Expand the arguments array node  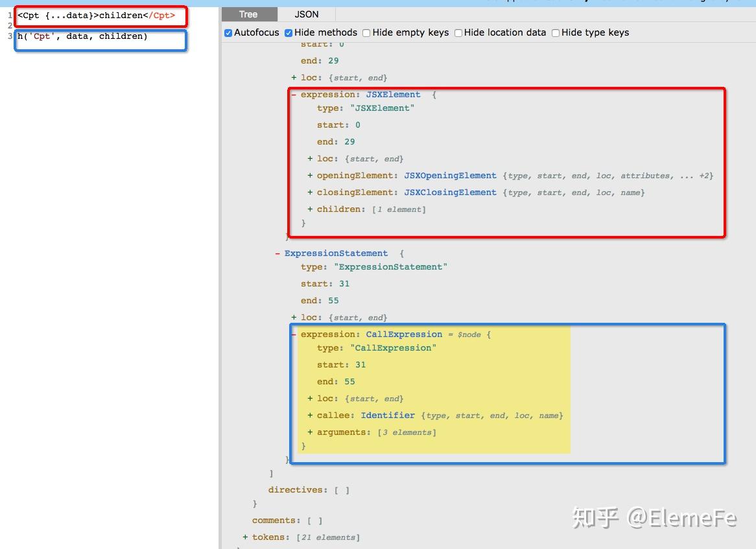[310, 432]
